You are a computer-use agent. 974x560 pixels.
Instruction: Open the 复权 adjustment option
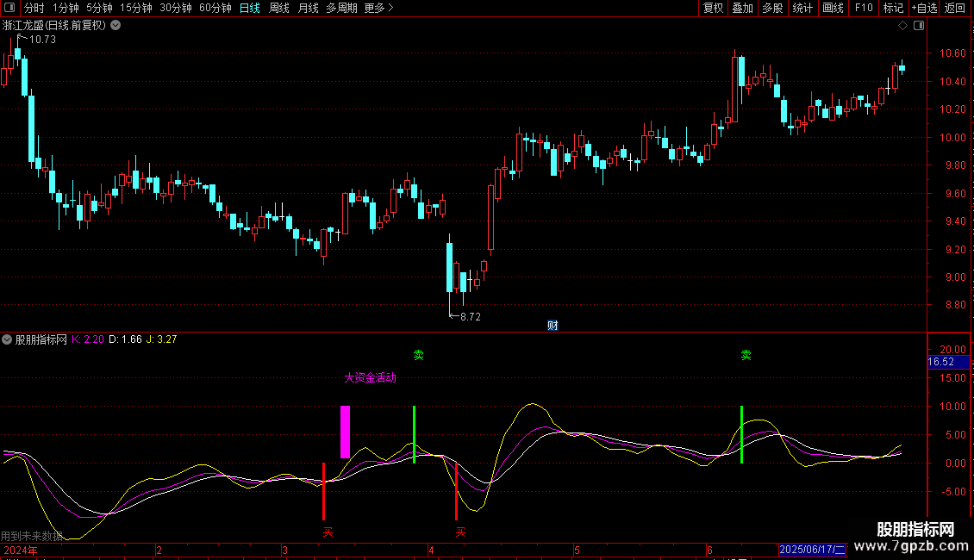(713, 8)
